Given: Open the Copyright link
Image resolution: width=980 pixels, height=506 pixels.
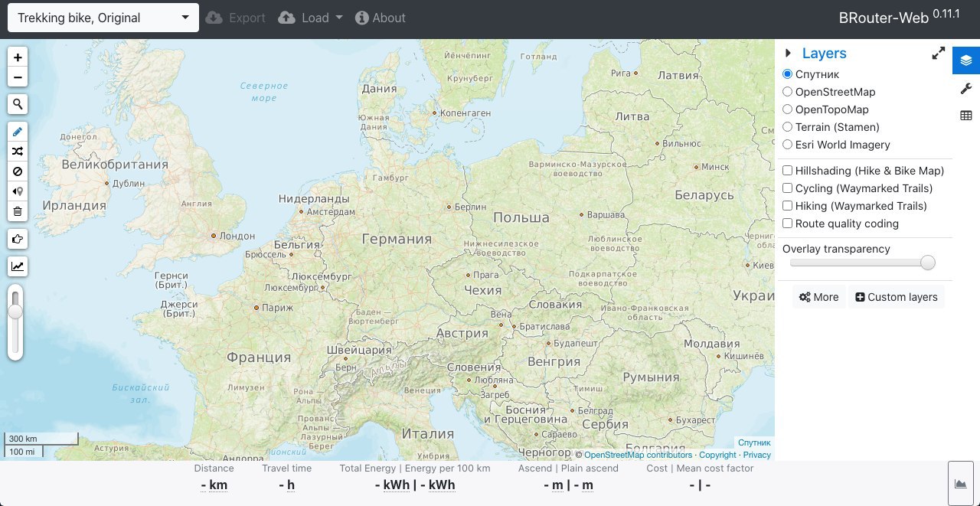Looking at the screenshot, I should point(717,455).
